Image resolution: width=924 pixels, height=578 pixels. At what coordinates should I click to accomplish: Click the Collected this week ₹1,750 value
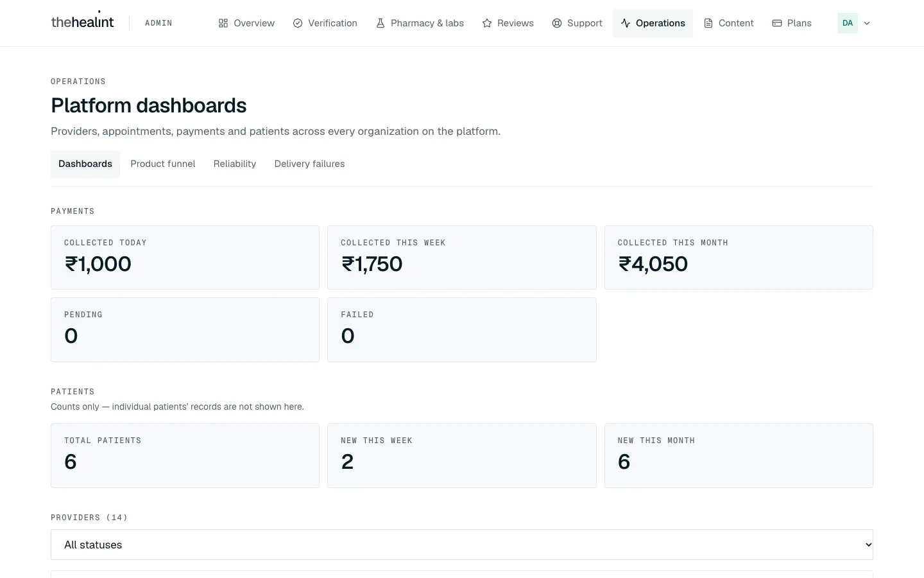click(372, 264)
